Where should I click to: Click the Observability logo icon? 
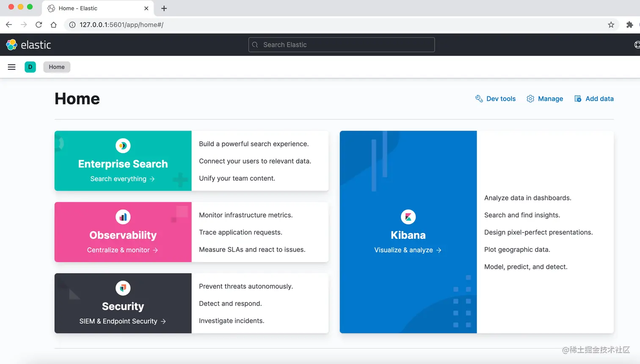(x=123, y=217)
